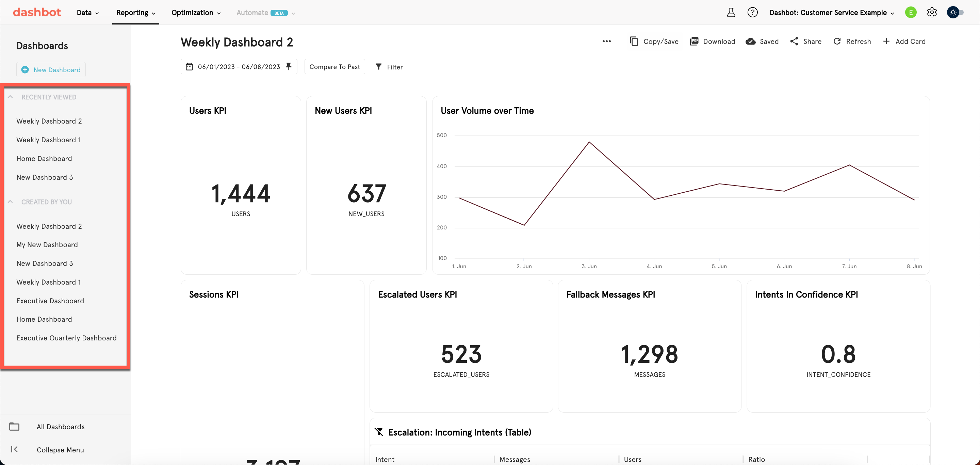Click the All Dashboards folder icon
The height and width of the screenshot is (465, 980).
tap(14, 427)
